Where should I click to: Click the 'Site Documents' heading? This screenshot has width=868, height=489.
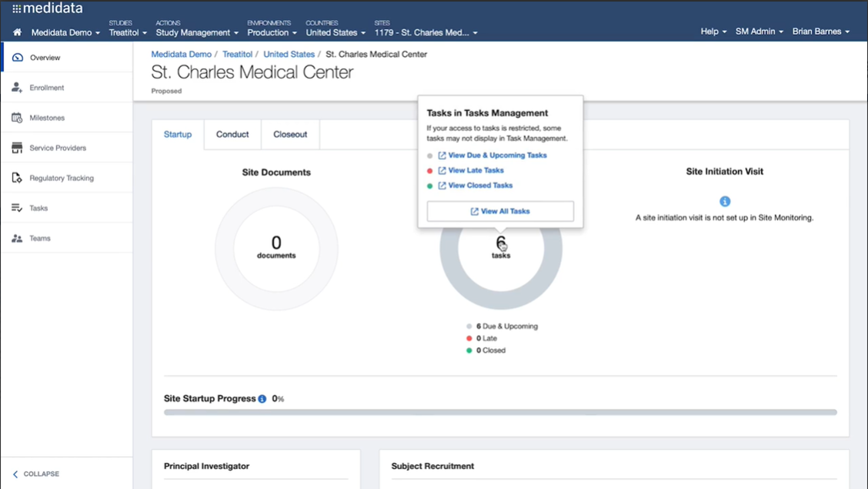[276, 172]
